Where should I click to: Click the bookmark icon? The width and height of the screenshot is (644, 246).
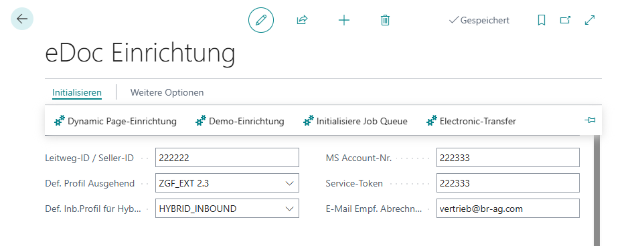(542, 20)
